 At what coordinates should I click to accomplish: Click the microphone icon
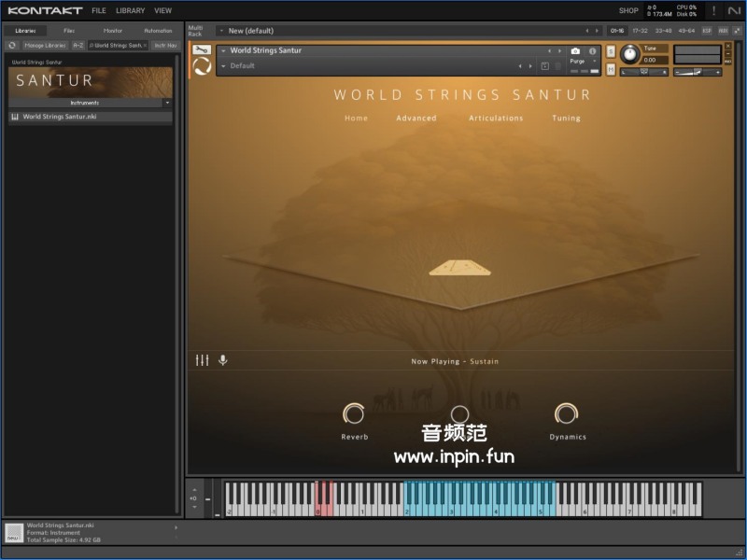222,360
